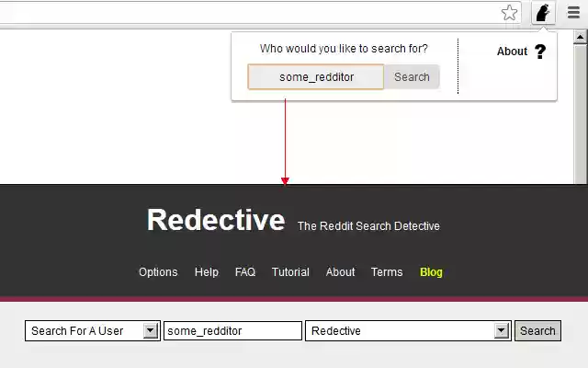Image resolution: width=588 pixels, height=368 pixels.
Task: Open the Help page link
Action: [206, 272]
